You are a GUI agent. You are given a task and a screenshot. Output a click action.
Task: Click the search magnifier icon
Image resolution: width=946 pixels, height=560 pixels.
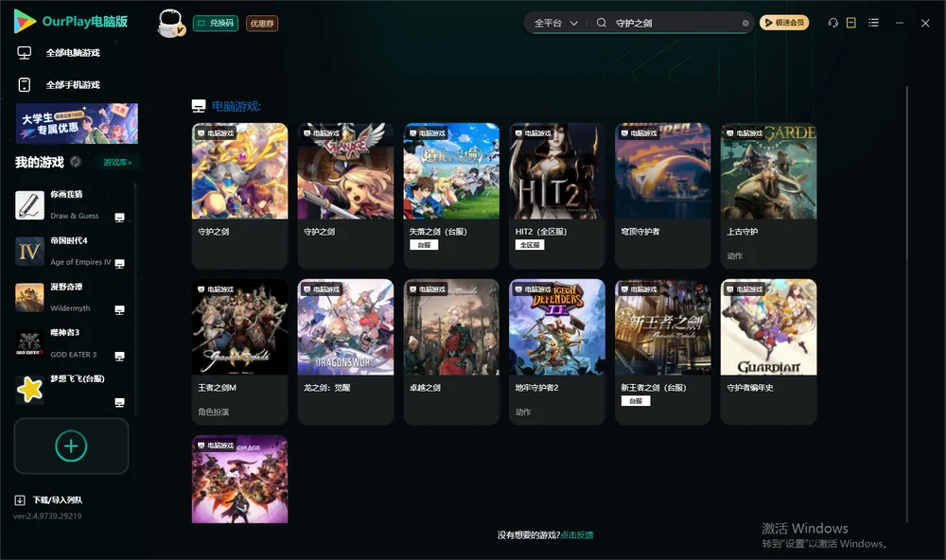click(602, 23)
